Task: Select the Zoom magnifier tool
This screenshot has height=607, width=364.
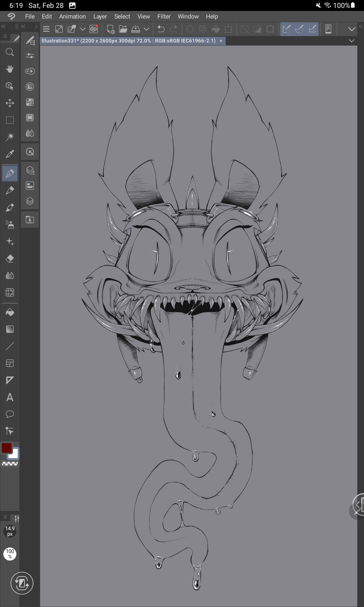Action: click(10, 52)
